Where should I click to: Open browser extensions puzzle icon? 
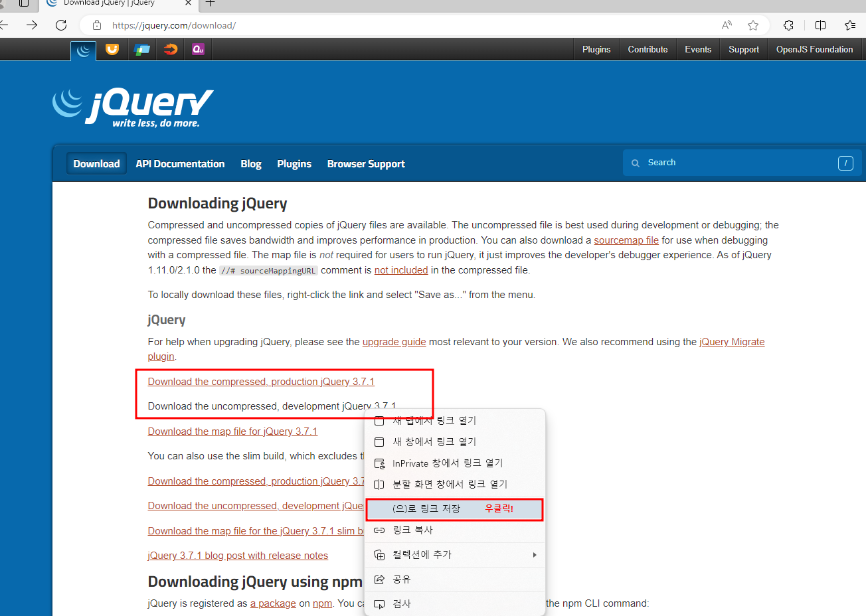788,25
